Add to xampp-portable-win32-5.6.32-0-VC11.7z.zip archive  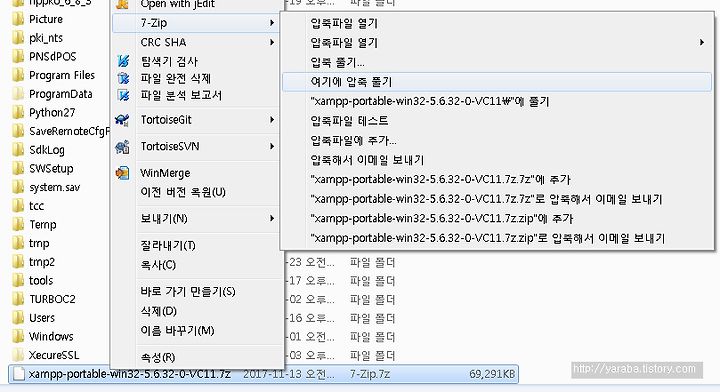(497, 218)
